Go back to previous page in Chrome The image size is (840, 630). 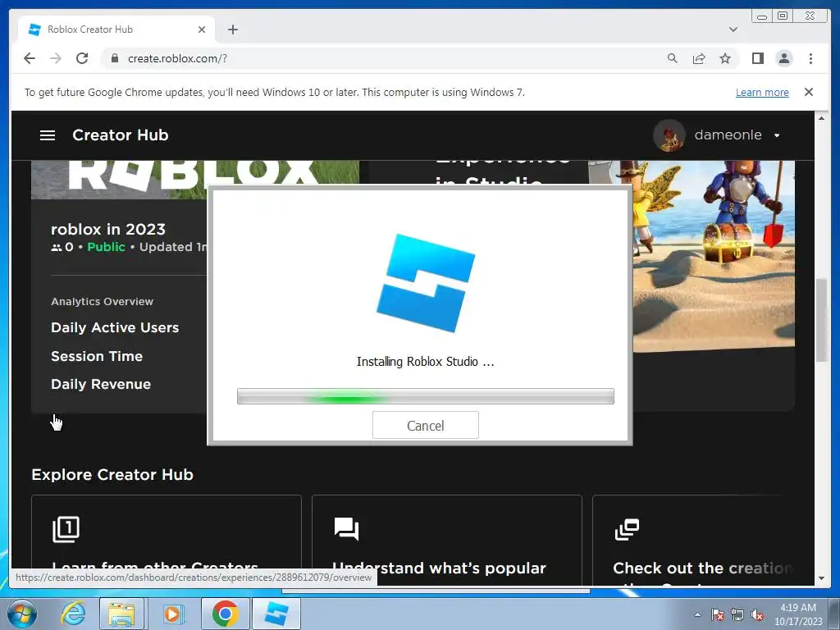(30, 58)
